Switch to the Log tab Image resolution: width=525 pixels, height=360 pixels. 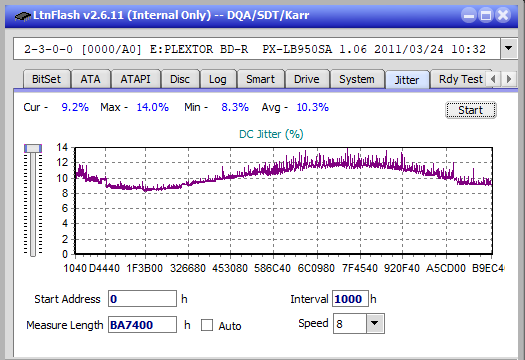[x=218, y=79]
